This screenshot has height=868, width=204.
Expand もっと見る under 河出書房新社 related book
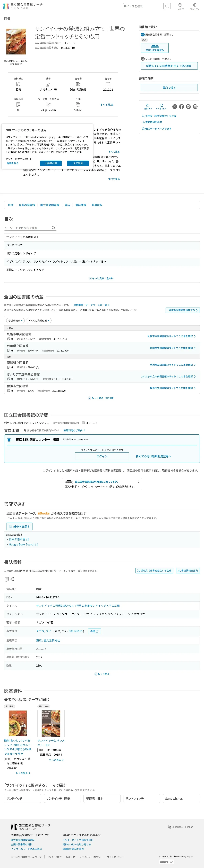(23, 773)
